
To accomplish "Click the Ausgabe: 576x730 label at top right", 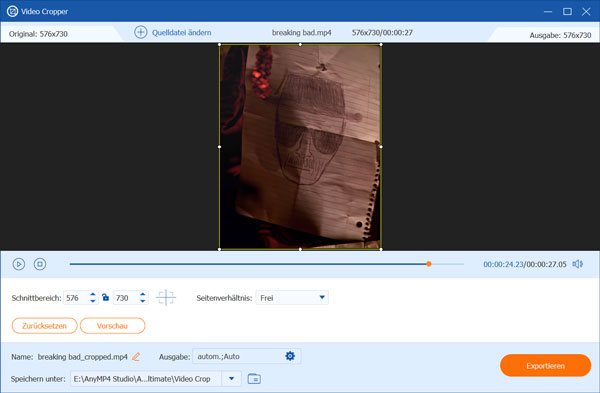I will (x=560, y=35).
